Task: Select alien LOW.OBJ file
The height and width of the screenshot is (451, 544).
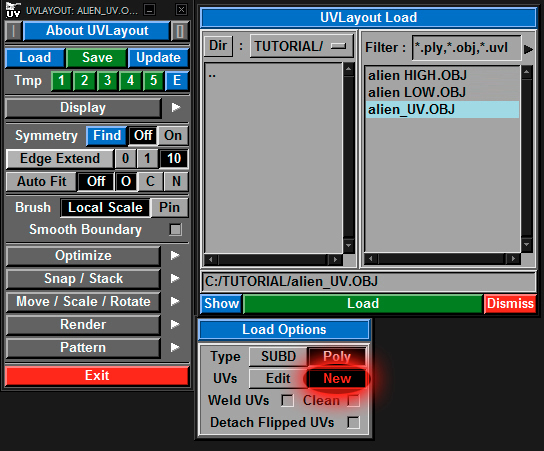Action: [443, 93]
